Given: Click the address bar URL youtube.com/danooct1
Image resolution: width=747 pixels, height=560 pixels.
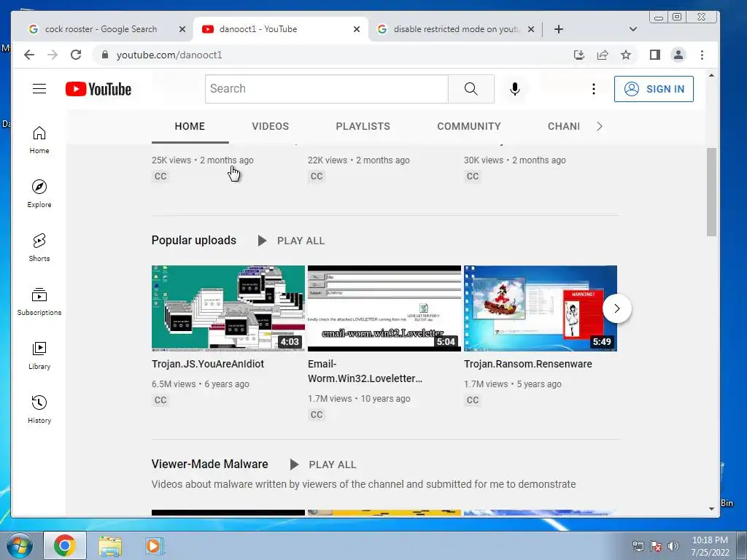Looking at the screenshot, I should (x=169, y=55).
